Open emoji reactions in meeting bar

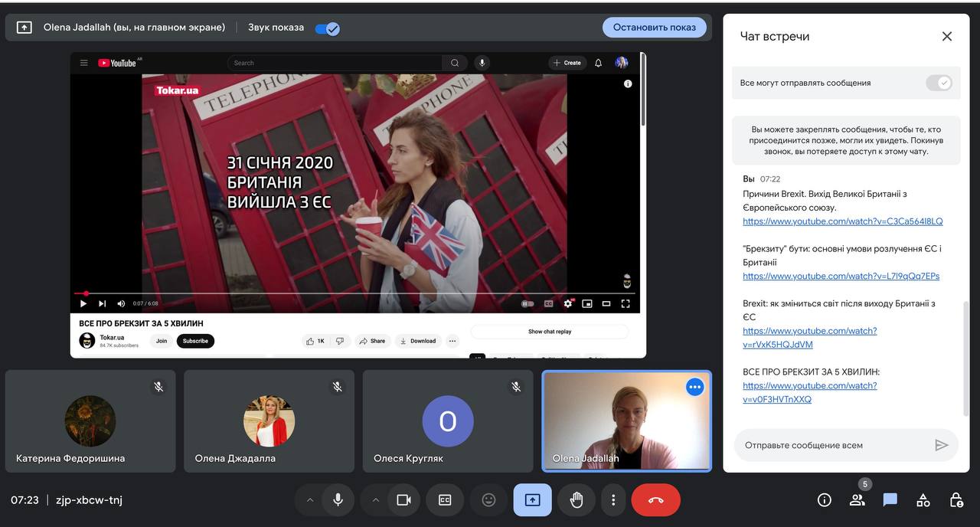click(488, 500)
